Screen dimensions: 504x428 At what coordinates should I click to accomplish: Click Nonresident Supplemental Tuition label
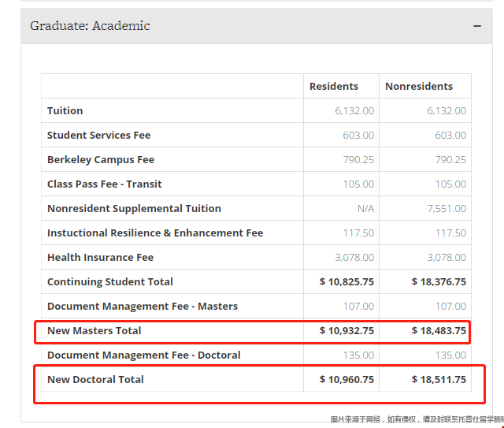pos(134,209)
